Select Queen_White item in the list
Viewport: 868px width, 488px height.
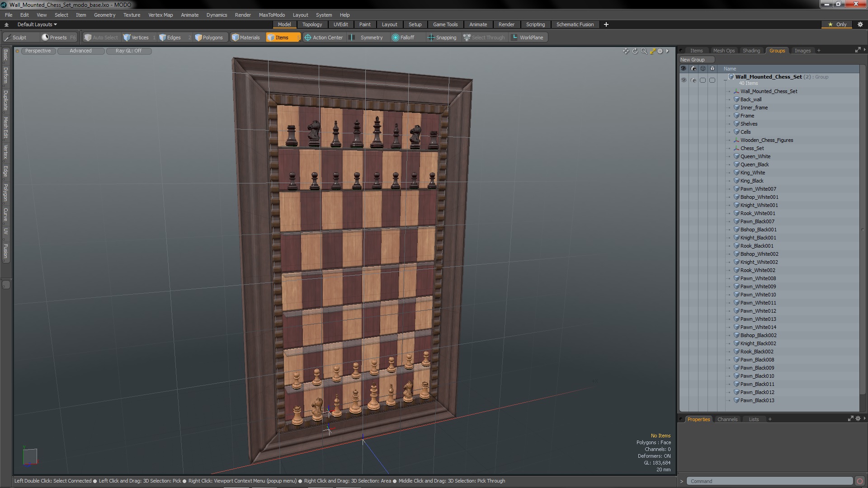(755, 156)
